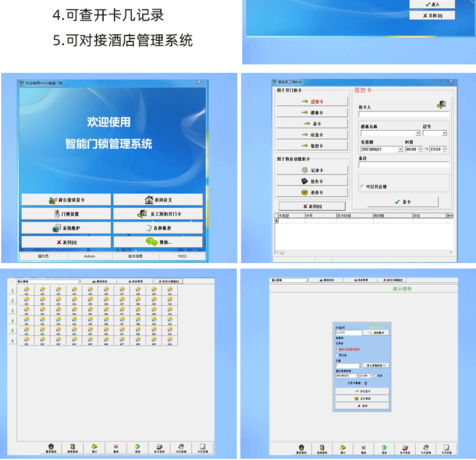476x460 pixels.
Task: Choose the 挂失卡 function card
Action: 312,181
